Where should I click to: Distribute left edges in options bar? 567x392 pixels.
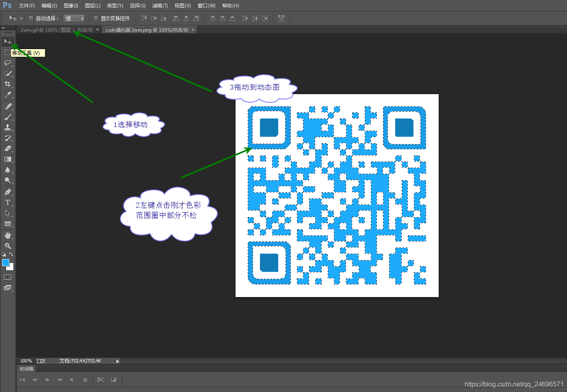pos(245,18)
